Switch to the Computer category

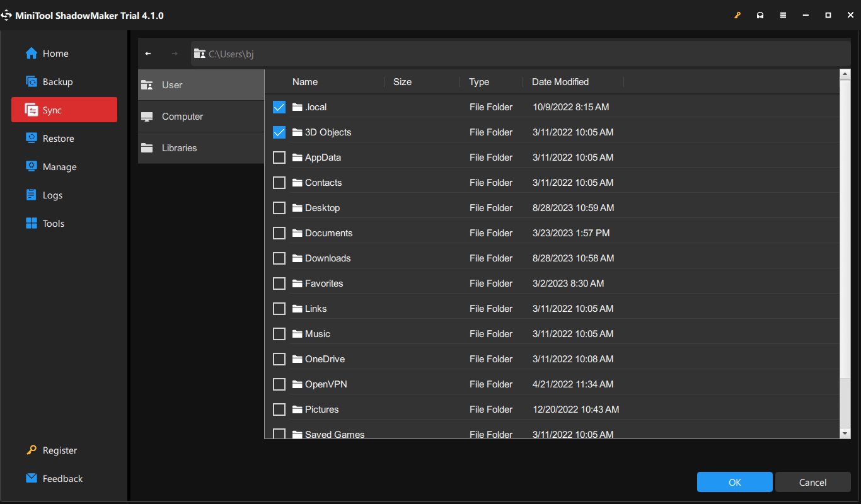point(182,116)
